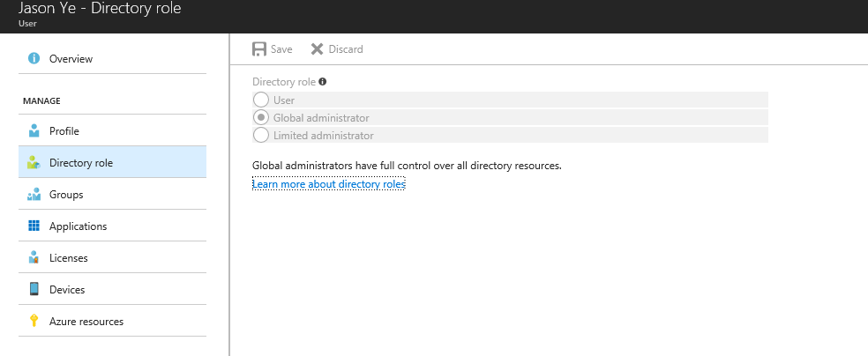The width and height of the screenshot is (868, 356).
Task: Click the Applications grid icon
Action: (x=34, y=226)
